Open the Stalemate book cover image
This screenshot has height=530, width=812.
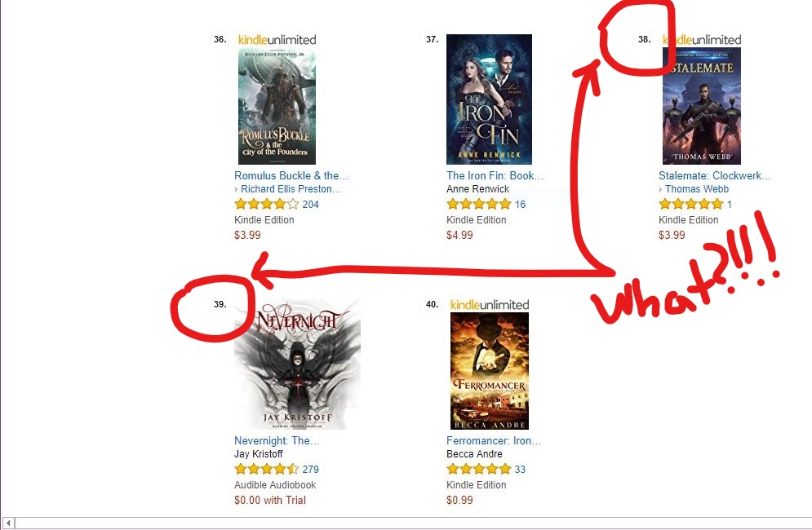coord(702,106)
